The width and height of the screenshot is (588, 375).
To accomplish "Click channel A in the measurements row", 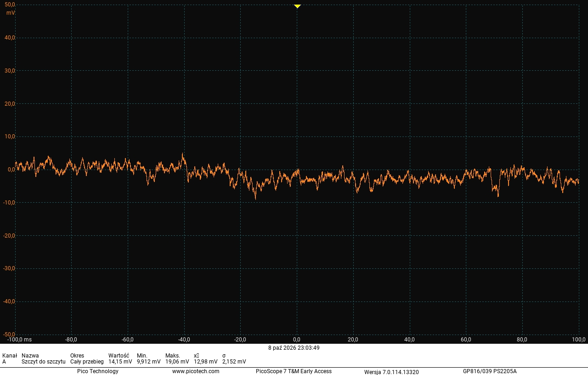I will (x=4, y=362).
